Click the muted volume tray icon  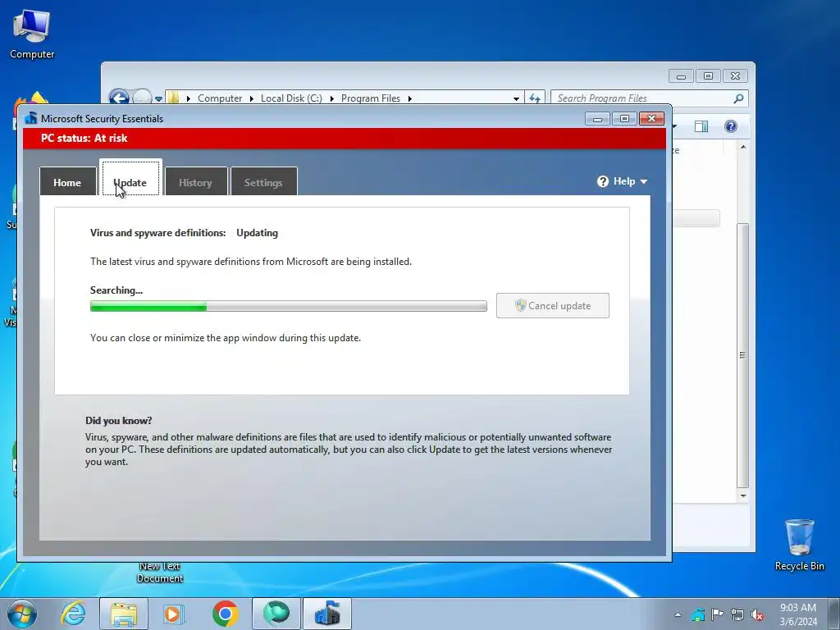click(757, 614)
